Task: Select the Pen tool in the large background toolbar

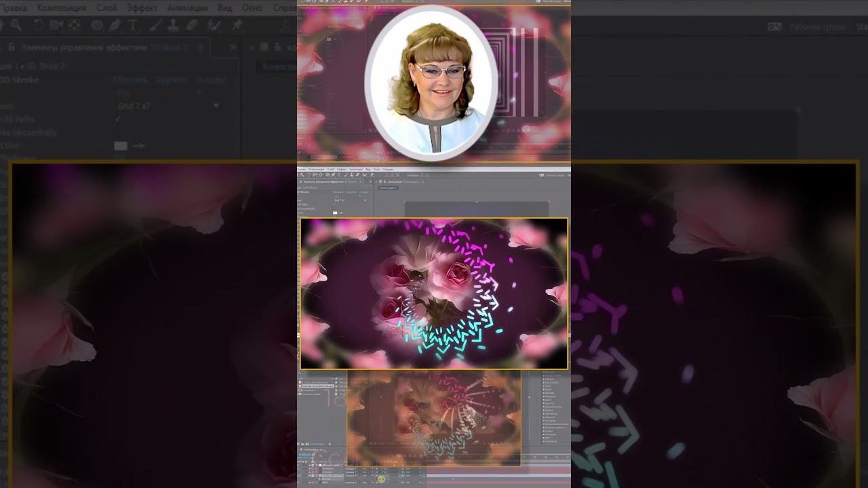Action: click(x=115, y=25)
